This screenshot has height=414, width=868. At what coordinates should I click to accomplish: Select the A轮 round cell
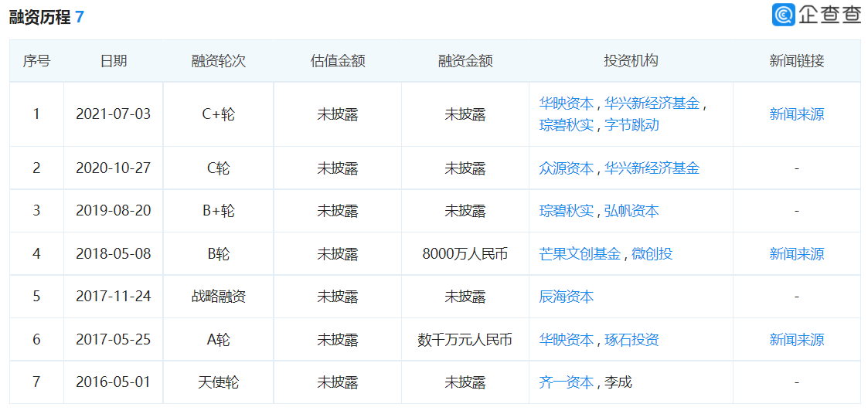(218, 339)
